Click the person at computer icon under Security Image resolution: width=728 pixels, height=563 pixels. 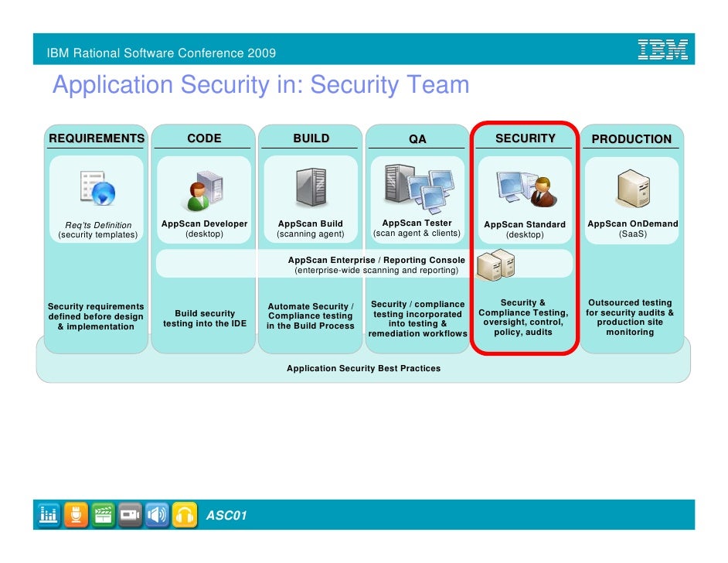click(x=526, y=189)
